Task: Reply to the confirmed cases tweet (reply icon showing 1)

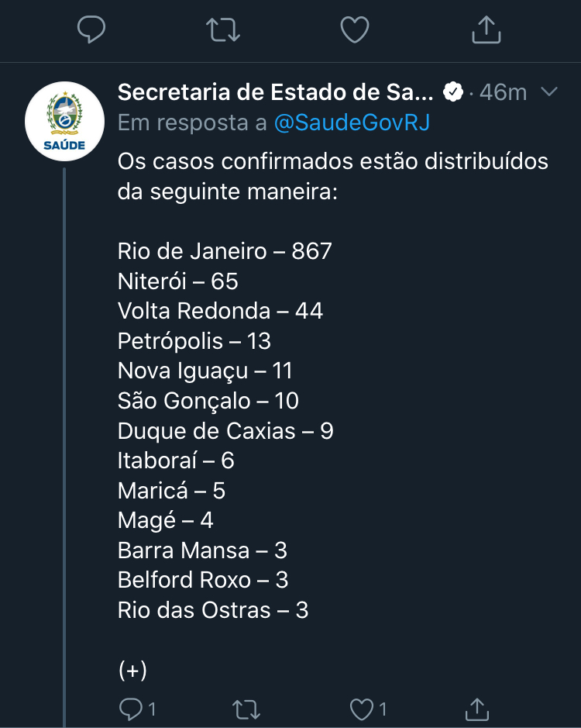Action: (131, 709)
